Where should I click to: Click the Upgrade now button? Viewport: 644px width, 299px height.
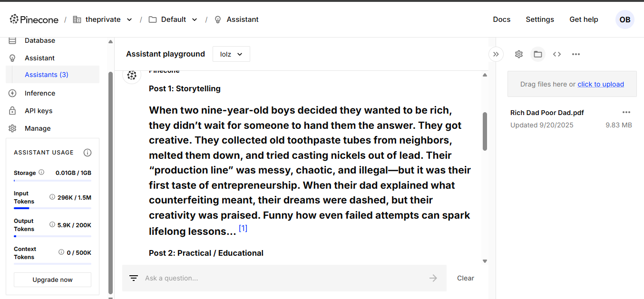[x=52, y=280]
